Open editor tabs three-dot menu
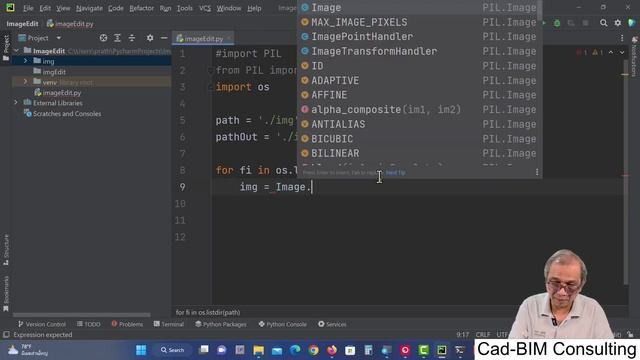 pyautogui.click(x=622, y=38)
